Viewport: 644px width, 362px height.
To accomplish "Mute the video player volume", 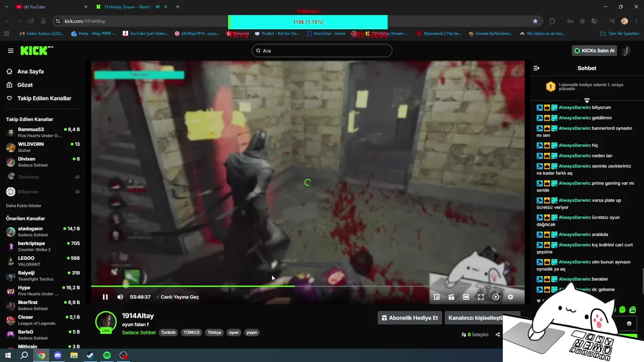I will [120, 297].
